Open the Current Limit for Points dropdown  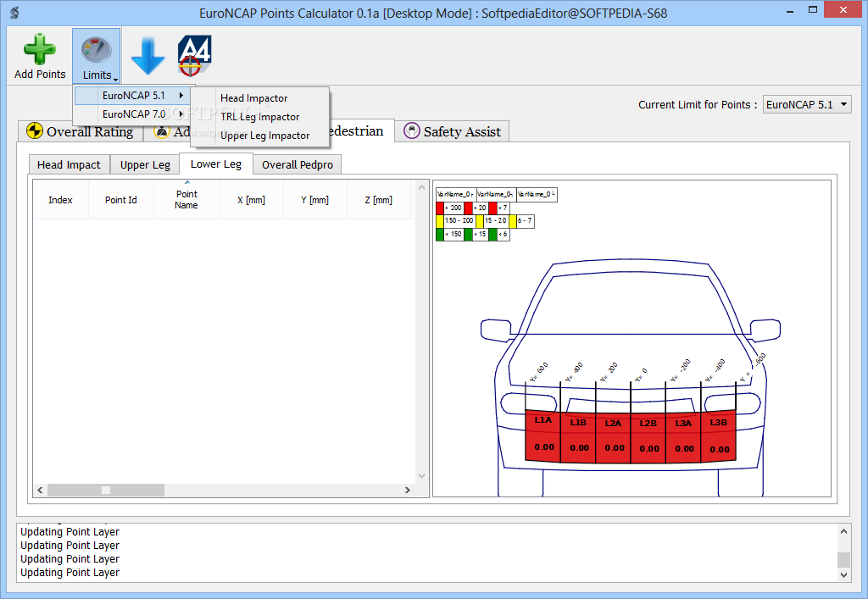807,104
